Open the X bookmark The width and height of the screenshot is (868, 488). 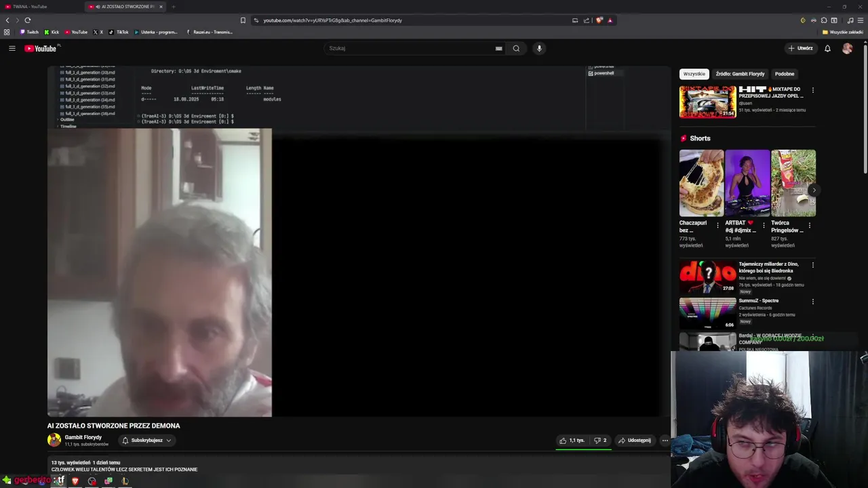pos(98,32)
